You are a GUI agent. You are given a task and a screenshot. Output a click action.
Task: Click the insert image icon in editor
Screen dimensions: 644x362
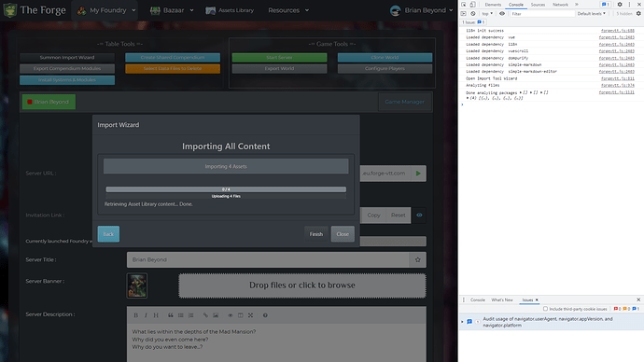click(216, 315)
